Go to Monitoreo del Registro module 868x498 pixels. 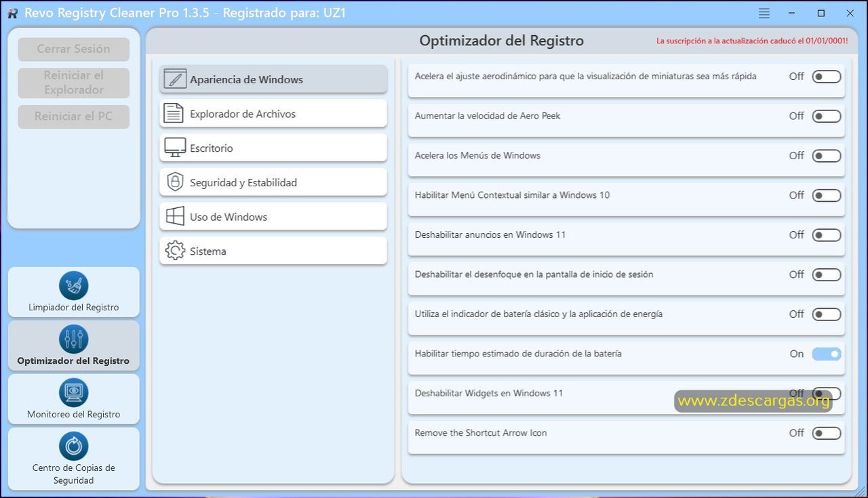click(x=73, y=399)
